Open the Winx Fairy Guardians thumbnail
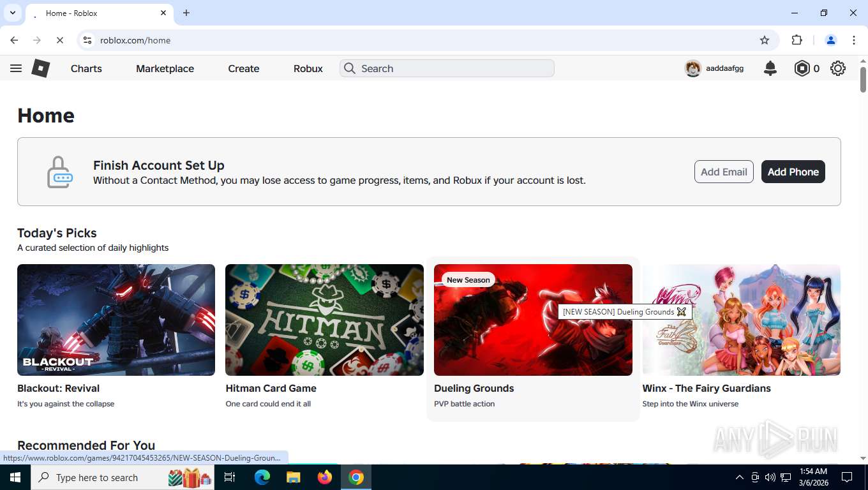The height and width of the screenshot is (490, 868). click(x=742, y=320)
